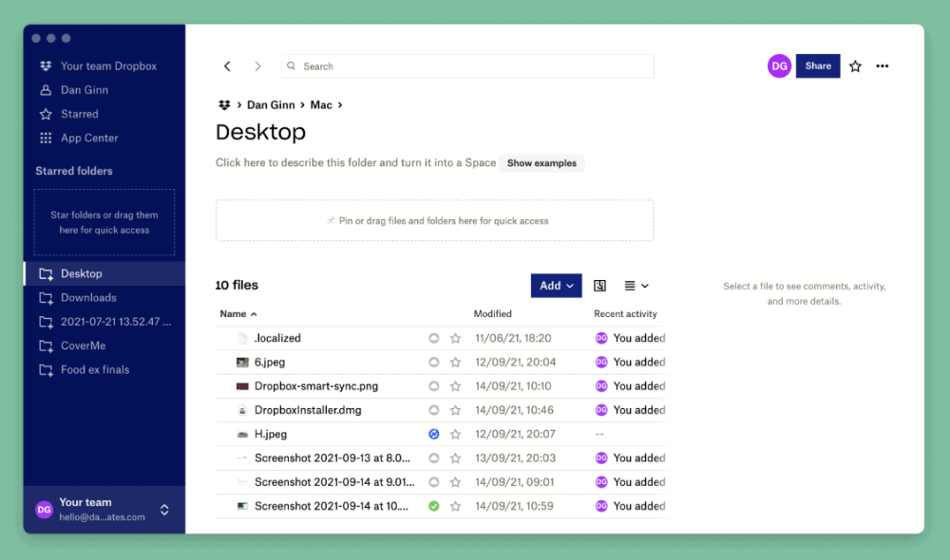The image size is (950, 560).
Task: Click the back navigation arrow
Action: (227, 65)
